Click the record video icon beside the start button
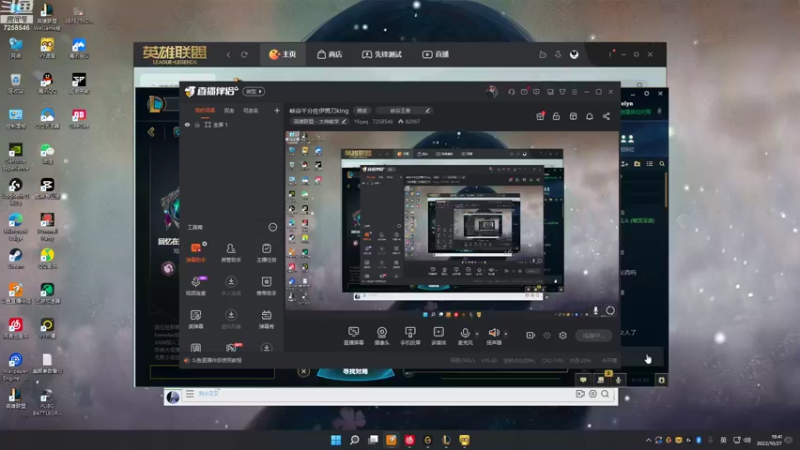 [x=531, y=335]
